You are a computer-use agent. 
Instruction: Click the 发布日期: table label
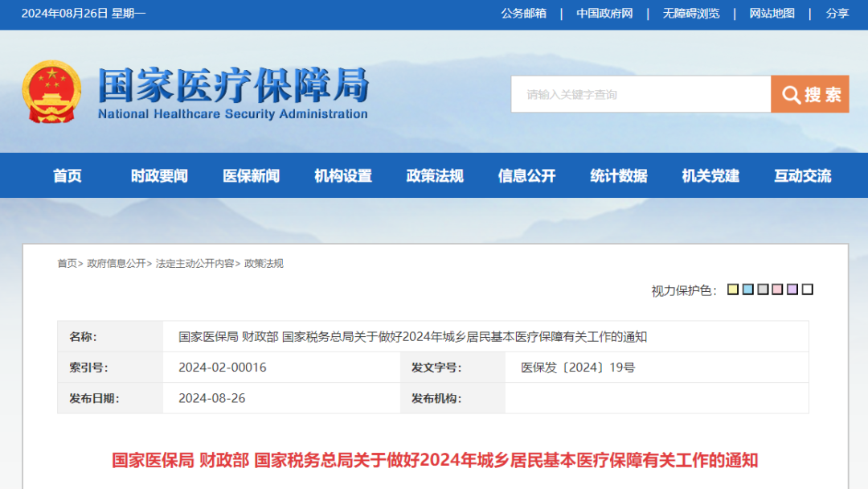click(94, 398)
